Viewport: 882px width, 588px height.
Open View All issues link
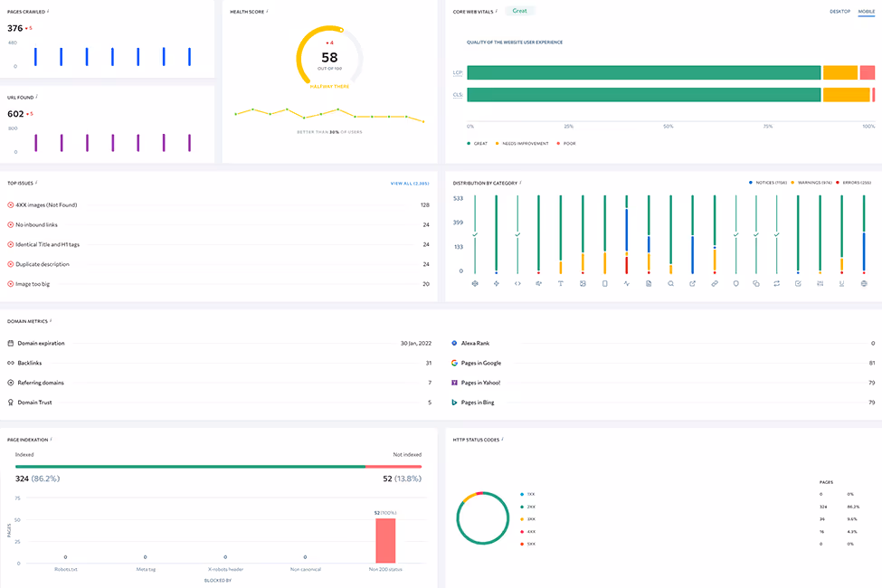(x=410, y=184)
